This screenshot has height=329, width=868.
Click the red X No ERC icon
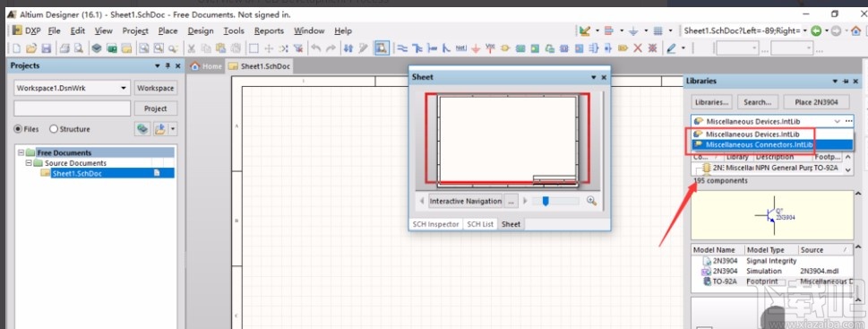pos(638,48)
